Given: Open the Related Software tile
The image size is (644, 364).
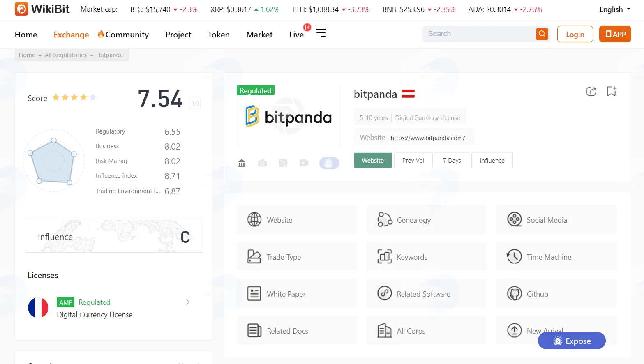Looking at the screenshot, I should click(426, 294).
